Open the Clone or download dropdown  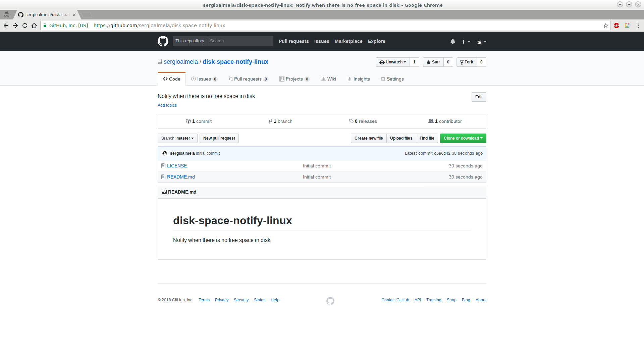click(x=463, y=138)
